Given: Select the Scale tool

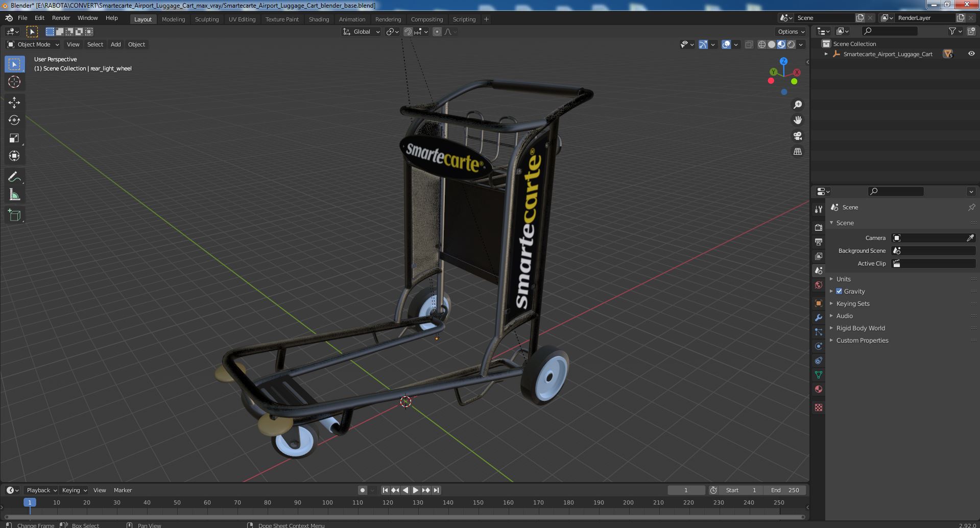Looking at the screenshot, I should (14, 138).
